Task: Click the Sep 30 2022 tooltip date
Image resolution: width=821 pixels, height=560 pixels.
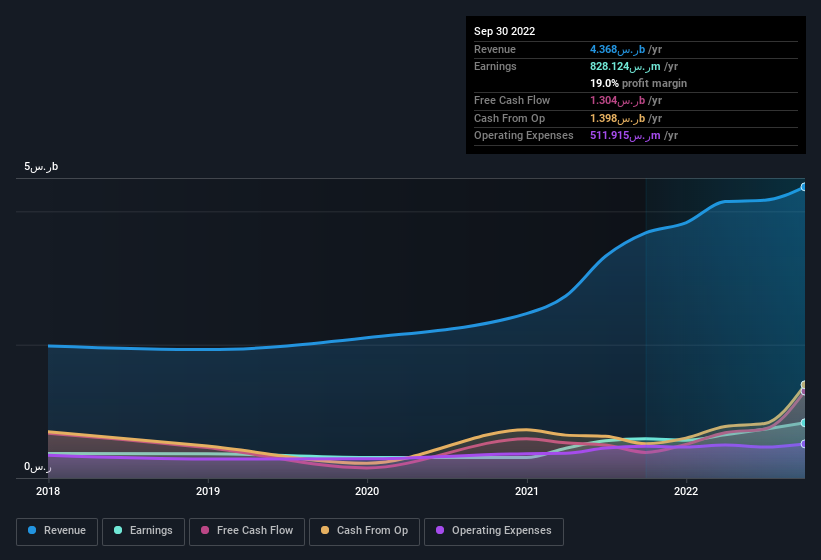Action: point(504,31)
